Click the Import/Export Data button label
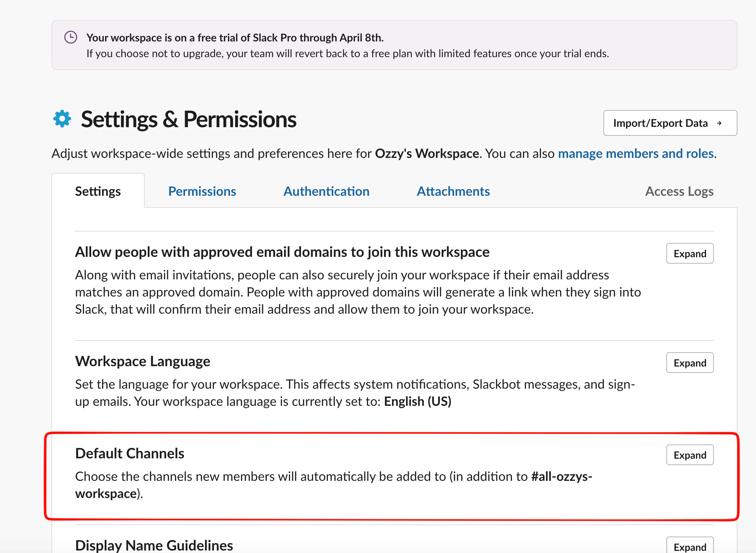 tap(660, 123)
